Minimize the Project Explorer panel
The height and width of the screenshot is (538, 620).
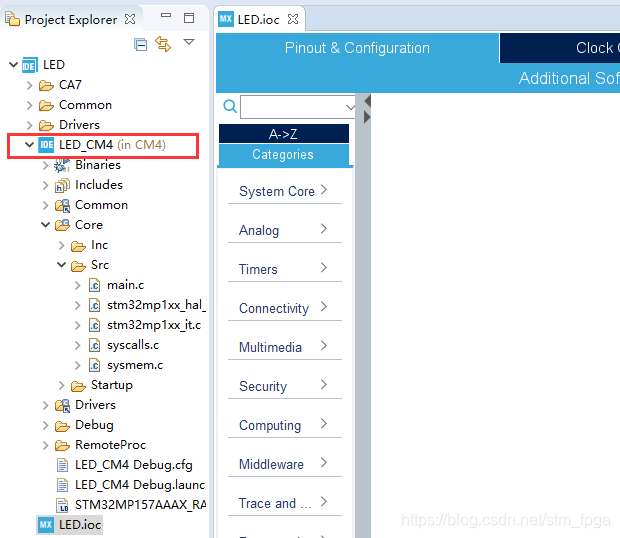click(x=166, y=15)
